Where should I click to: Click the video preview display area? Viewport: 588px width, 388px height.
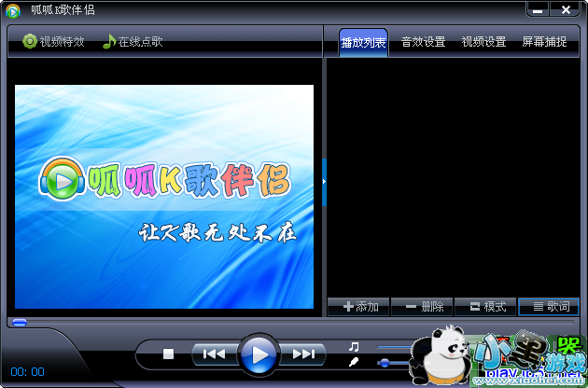[x=164, y=197]
